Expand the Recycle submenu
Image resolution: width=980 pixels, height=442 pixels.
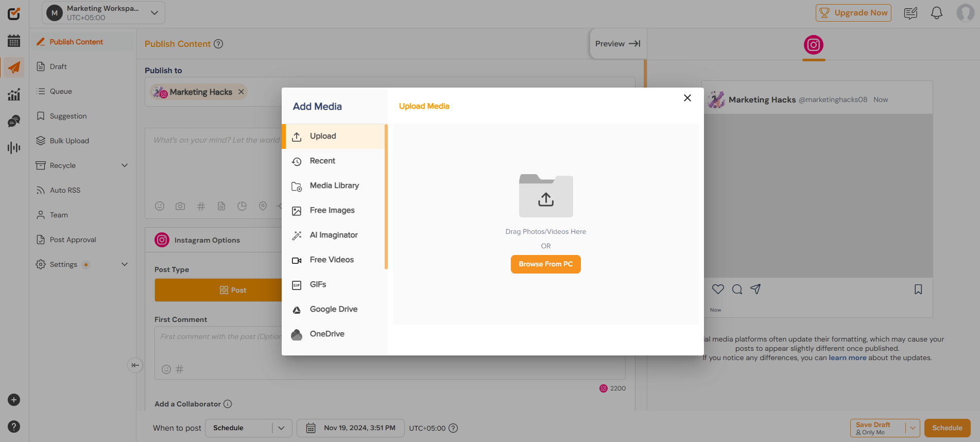[124, 165]
